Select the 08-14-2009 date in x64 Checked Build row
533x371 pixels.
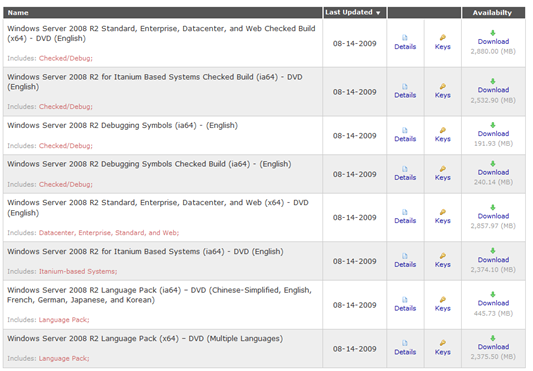355,44
